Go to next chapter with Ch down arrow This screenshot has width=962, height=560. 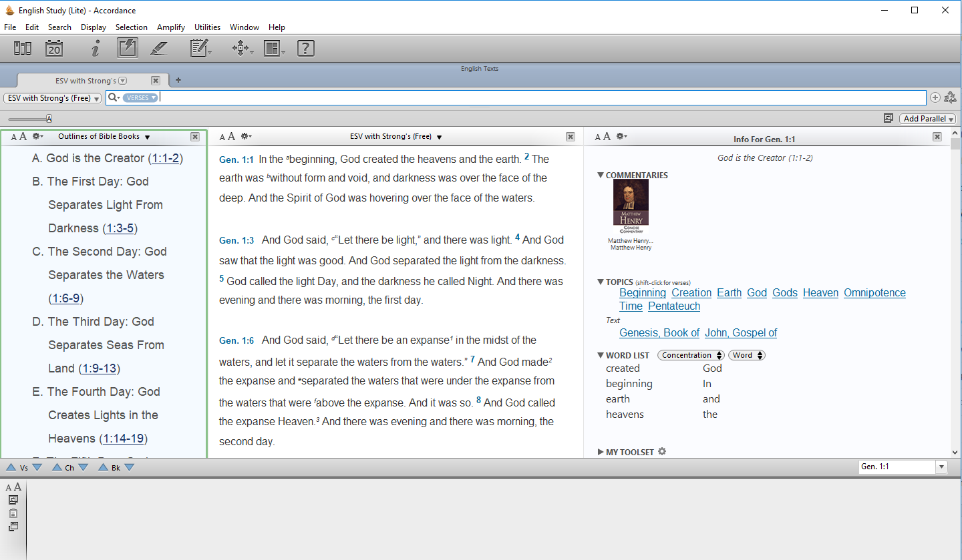point(83,467)
